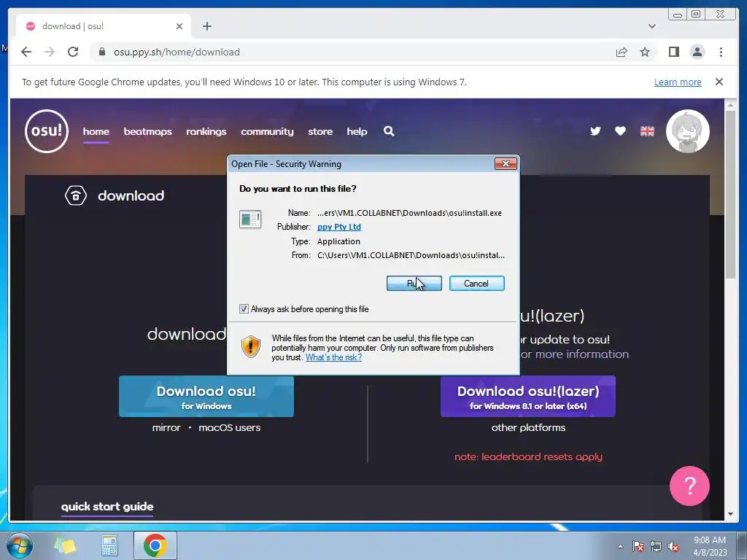This screenshot has height=560, width=747.
Task: Open the 'other platforms' link
Action: tap(528, 427)
